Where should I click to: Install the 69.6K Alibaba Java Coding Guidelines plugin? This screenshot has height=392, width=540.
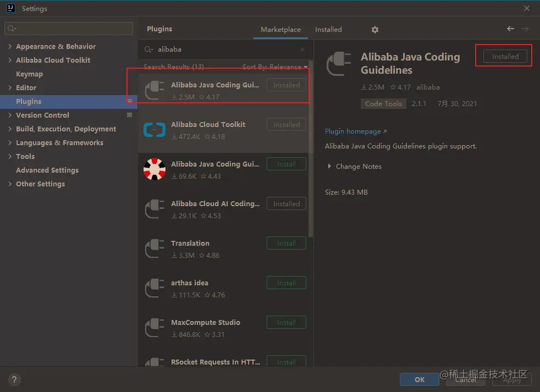point(286,164)
